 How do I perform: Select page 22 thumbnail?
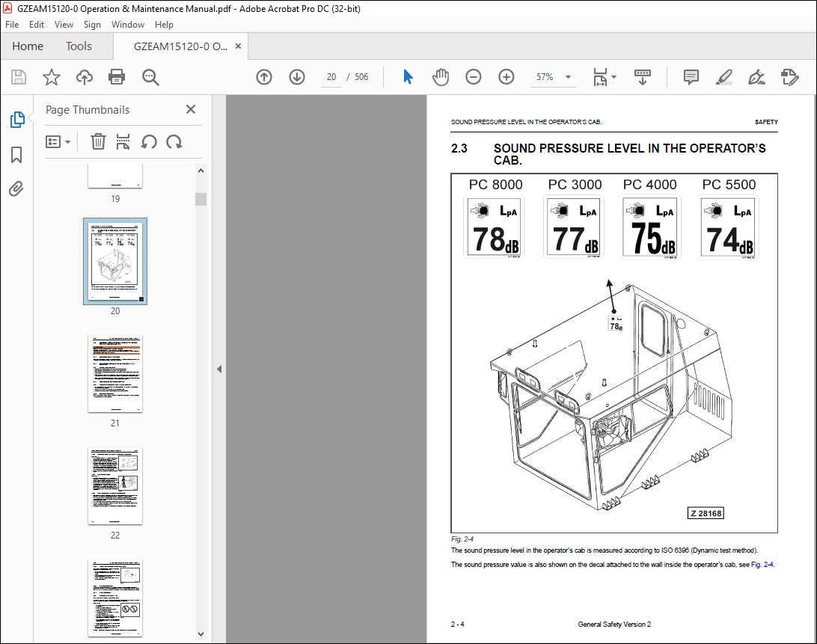pyautogui.click(x=115, y=486)
